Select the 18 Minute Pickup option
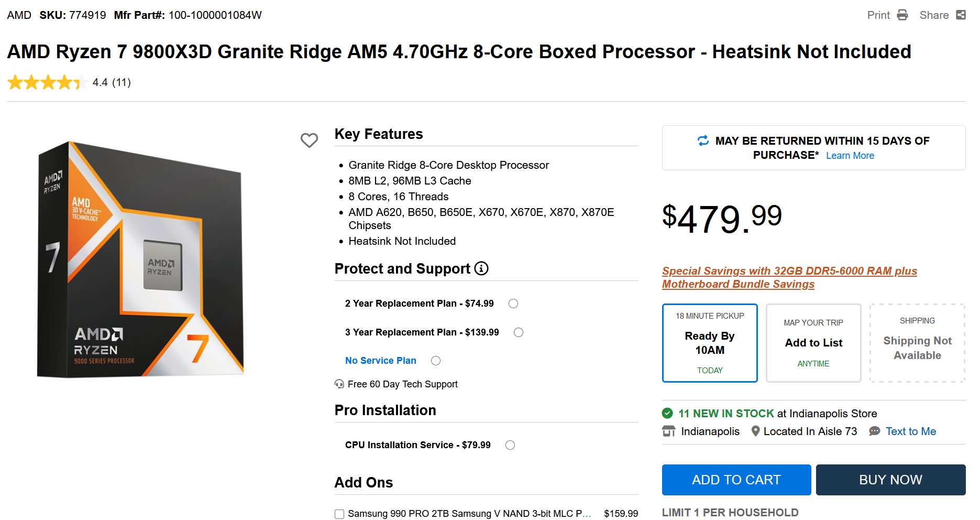 [x=710, y=343]
